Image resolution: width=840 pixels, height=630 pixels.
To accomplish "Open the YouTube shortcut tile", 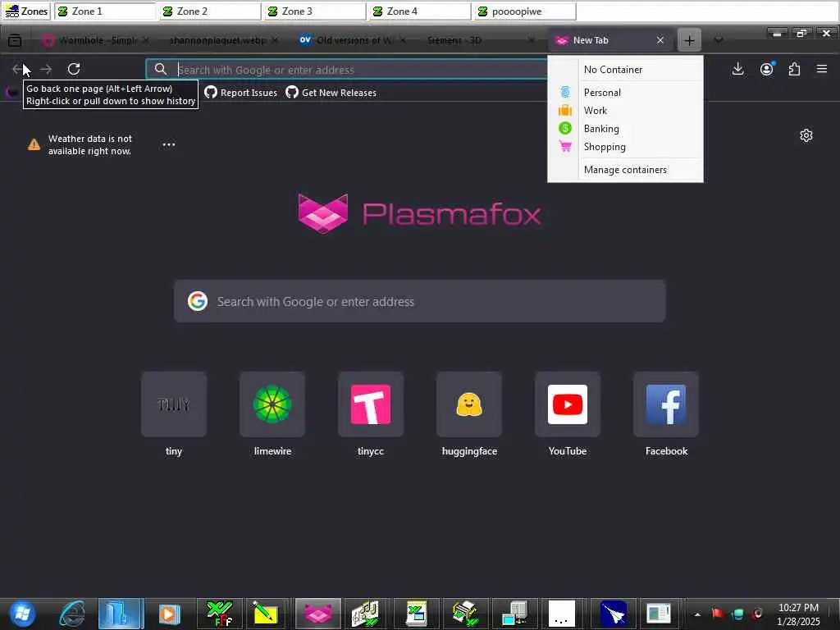I will [568, 404].
